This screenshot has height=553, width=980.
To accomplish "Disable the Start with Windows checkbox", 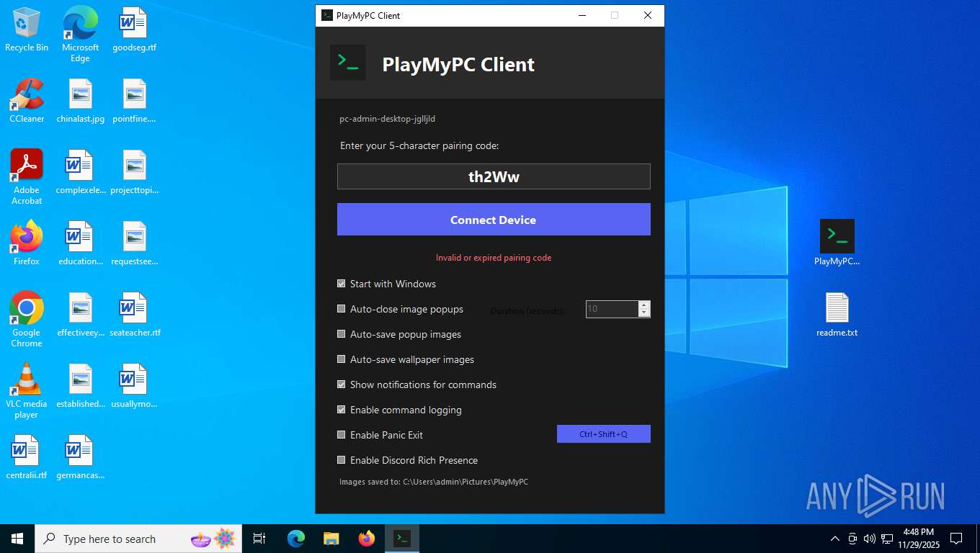I will (342, 284).
